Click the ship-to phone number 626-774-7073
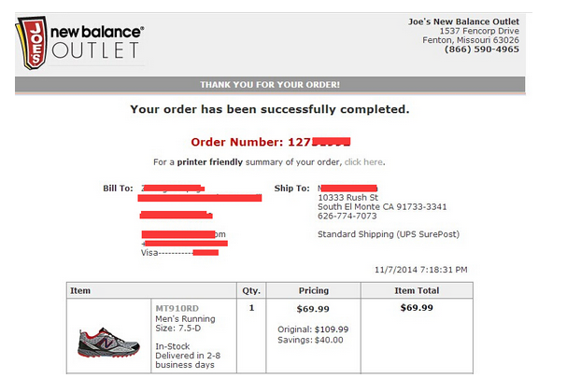This screenshot has height=392, width=581. tap(347, 217)
